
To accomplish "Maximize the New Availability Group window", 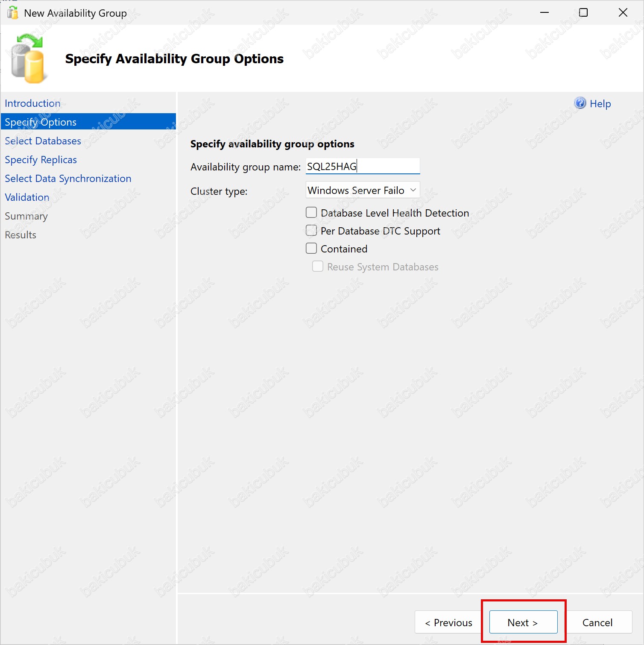I will (583, 13).
